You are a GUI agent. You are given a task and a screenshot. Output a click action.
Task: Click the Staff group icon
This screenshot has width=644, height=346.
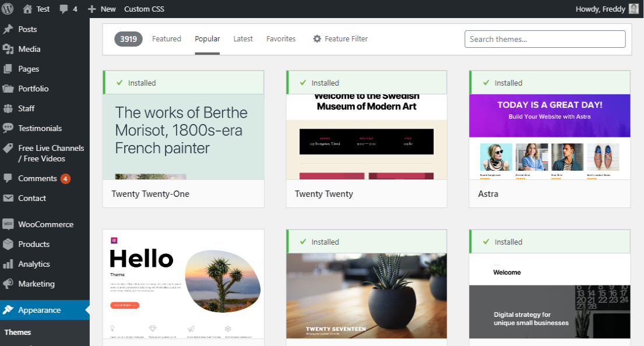click(8, 108)
